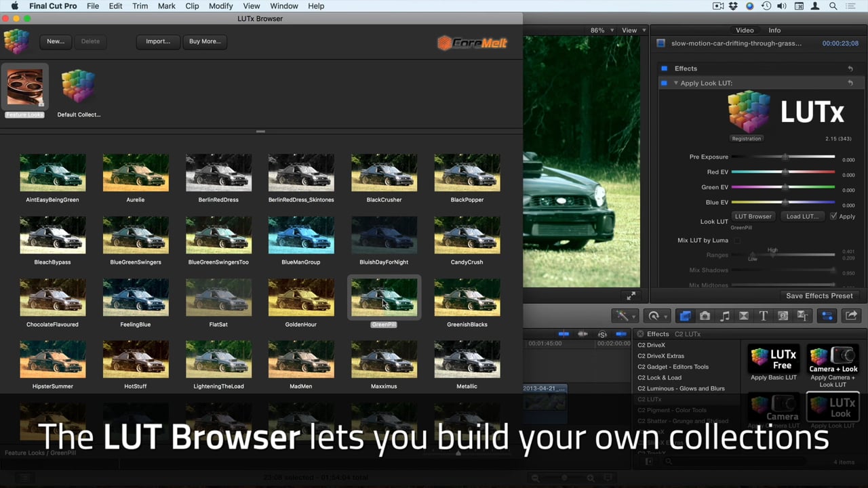The image size is (868, 488).
Task: Open the Themes browser icon
Action: tap(803, 316)
